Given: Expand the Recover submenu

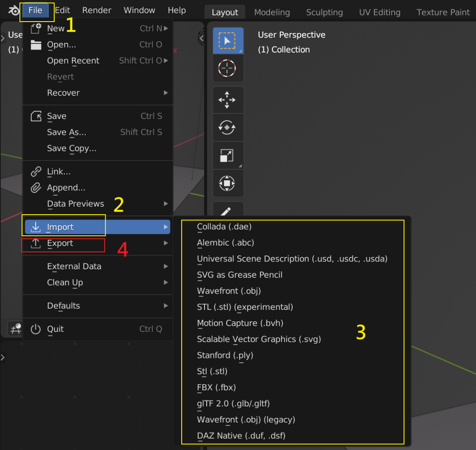Looking at the screenshot, I should click(98, 93).
